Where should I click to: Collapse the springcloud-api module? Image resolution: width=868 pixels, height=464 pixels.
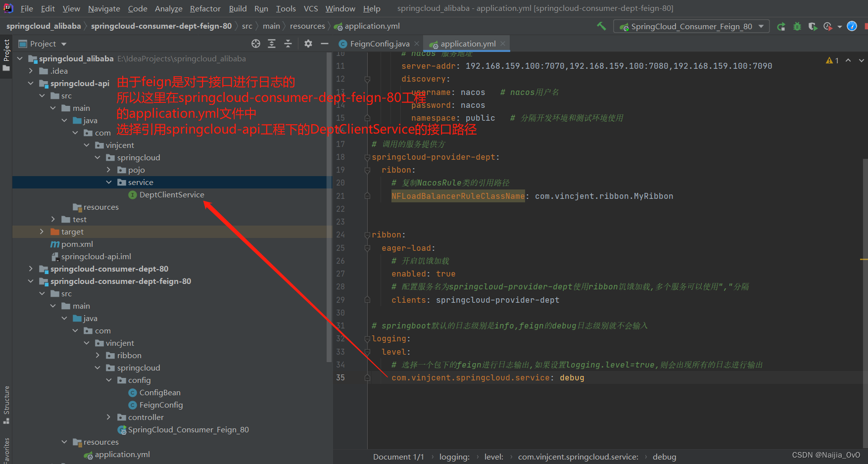pos(31,83)
